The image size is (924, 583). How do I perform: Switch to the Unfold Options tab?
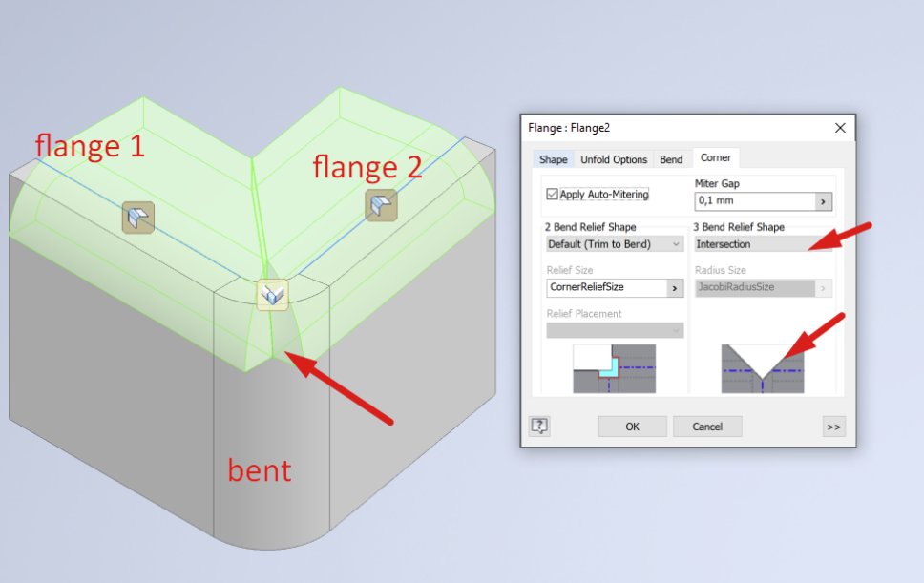click(613, 159)
